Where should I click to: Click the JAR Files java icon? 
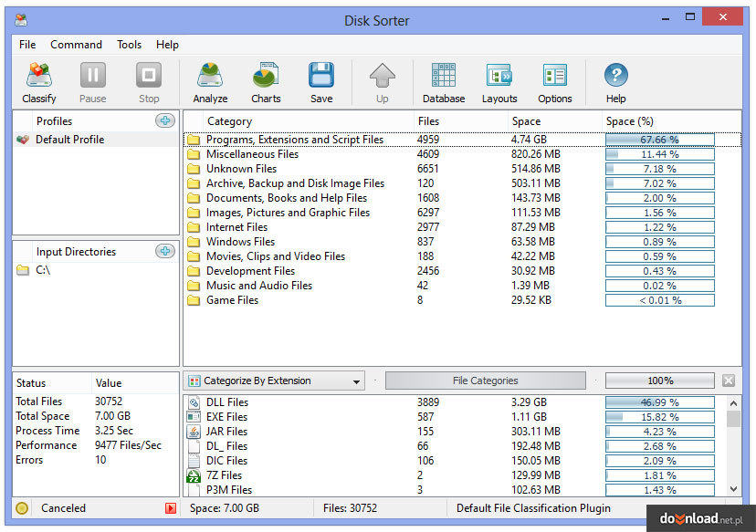(194, 432)
